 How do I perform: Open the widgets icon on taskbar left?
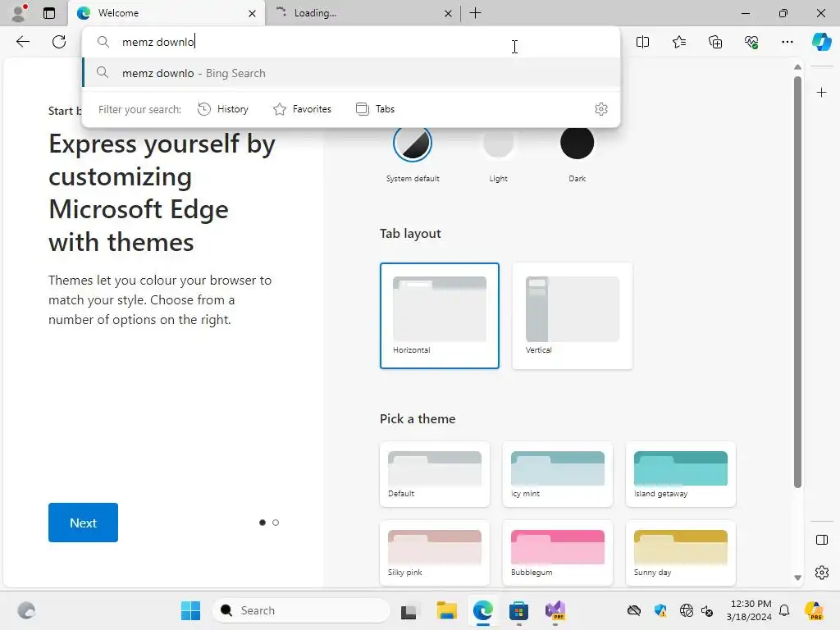26,610
